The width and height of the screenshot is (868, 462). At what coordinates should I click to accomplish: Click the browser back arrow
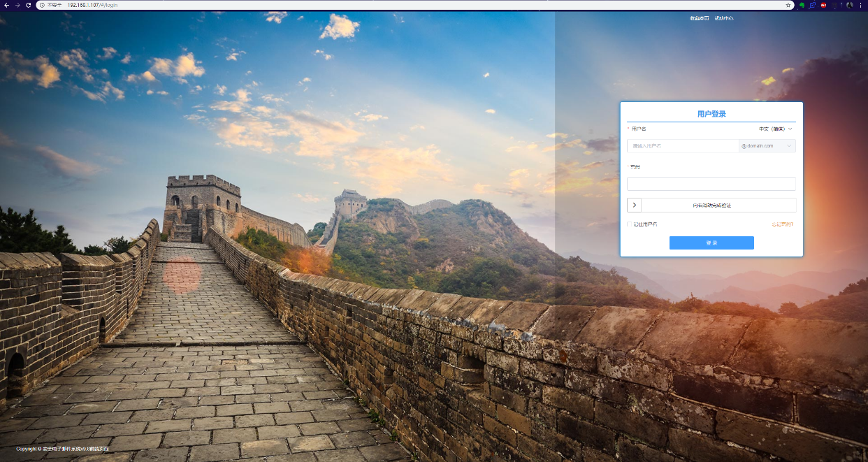pos(6,5)
